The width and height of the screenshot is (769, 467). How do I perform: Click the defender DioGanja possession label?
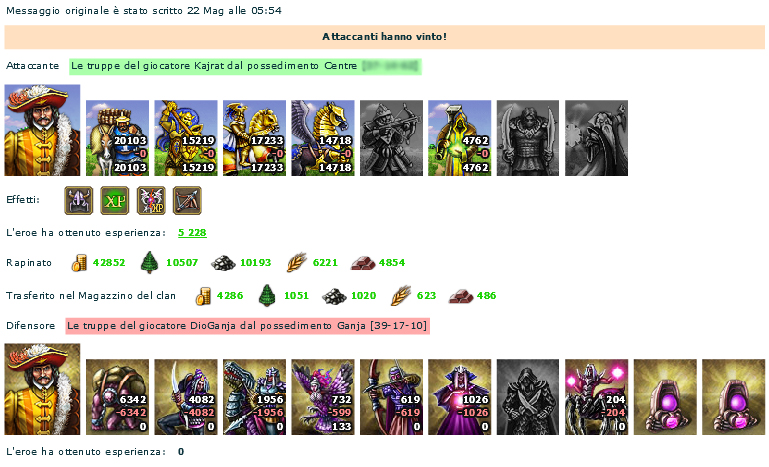[248, 326]
